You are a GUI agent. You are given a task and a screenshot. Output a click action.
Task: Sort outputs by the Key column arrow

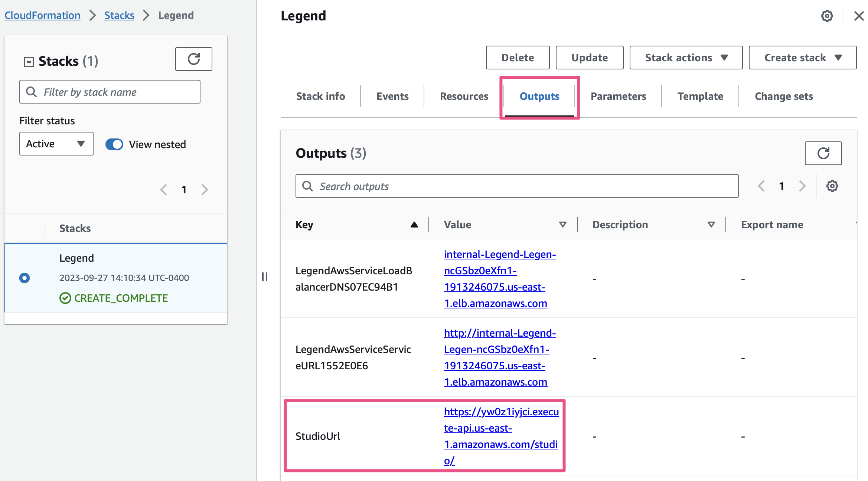point(415,224)
